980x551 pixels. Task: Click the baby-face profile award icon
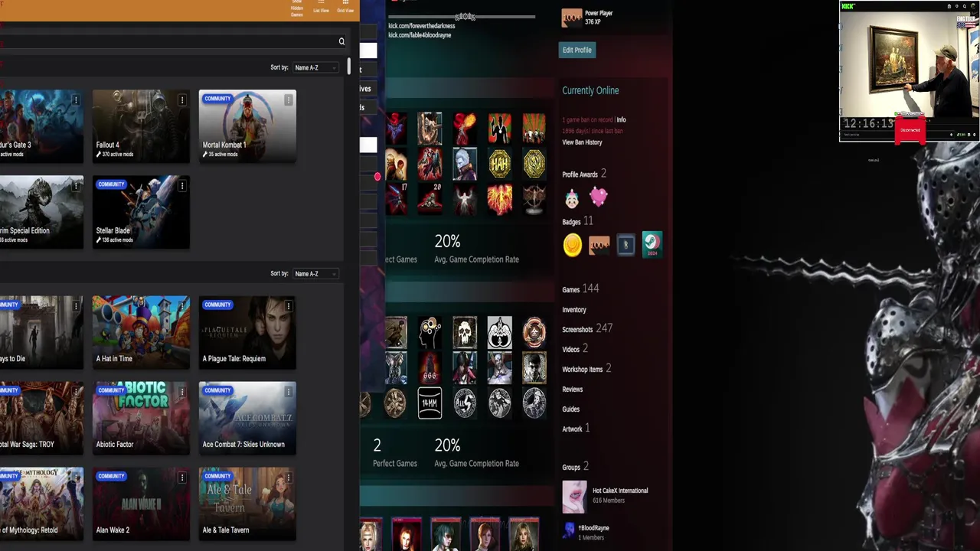coord(572,200)
